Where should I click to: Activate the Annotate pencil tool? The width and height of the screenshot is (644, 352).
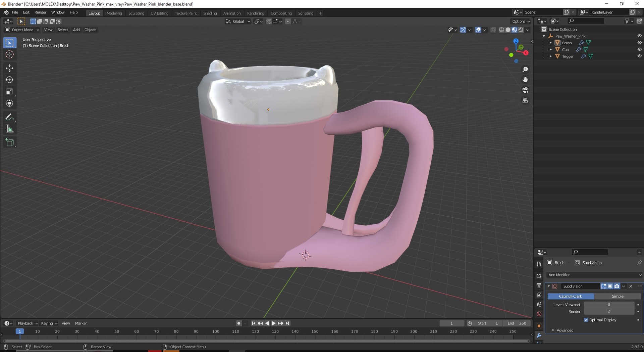[x=10, y=117]
